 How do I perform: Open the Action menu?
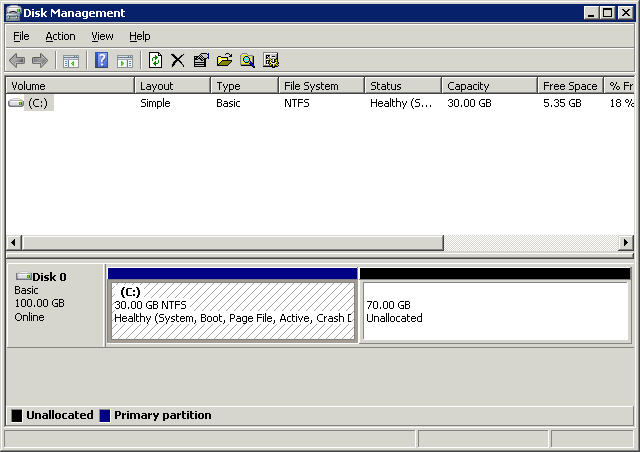[60, 36]
